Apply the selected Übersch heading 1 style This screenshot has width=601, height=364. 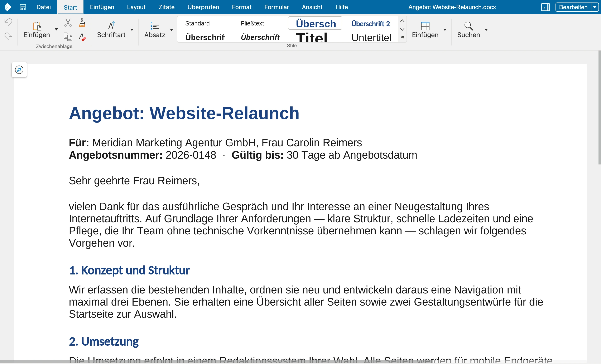click(x=315, y=23)
